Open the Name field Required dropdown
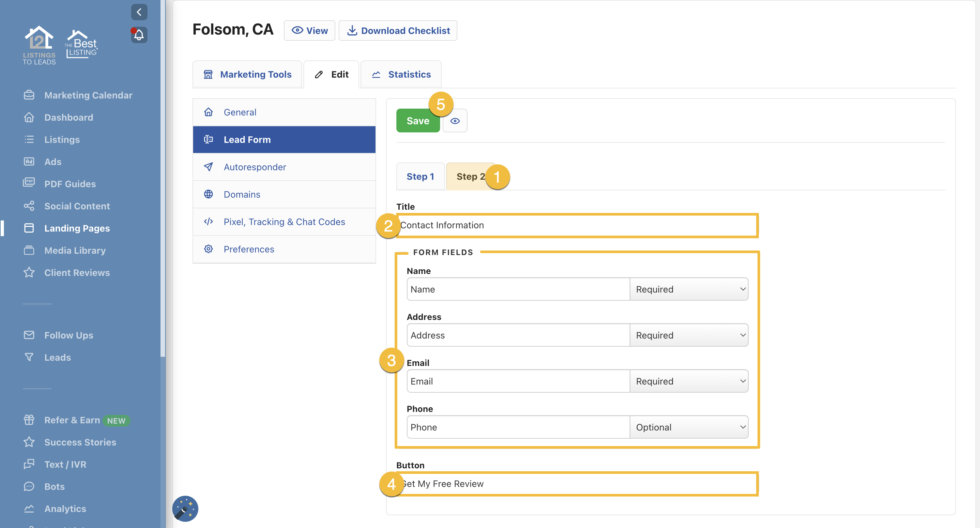Image resolution: width=980 pixels, height=528 pixels. pos(689,289)
